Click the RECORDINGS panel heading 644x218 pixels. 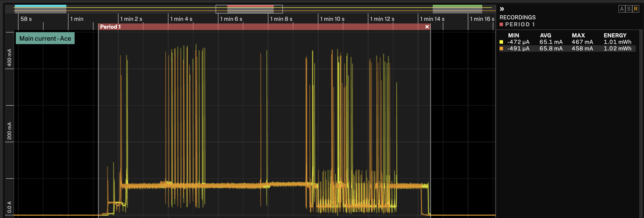[x=518, y=17]
